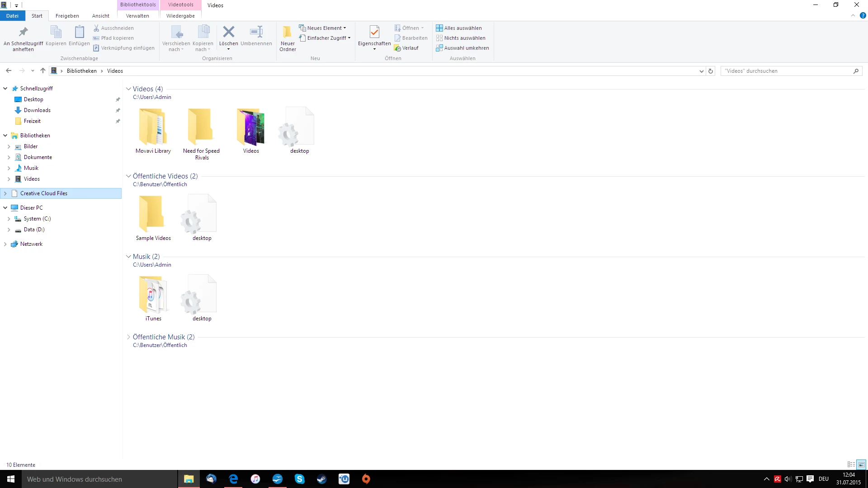This screenshot has height=488, width=868.
Task: Click the Löschen delete icon
Action: pyautogui.click(x=229, y=32)
